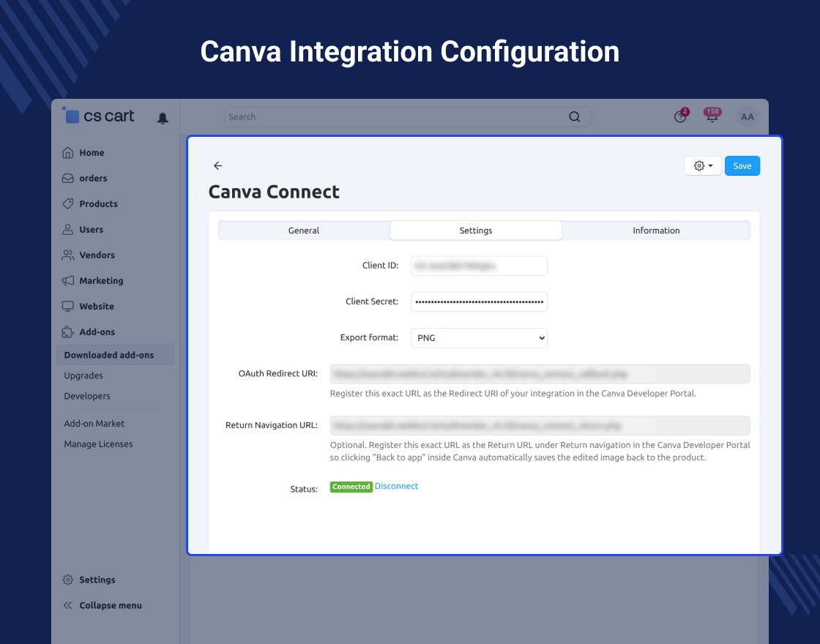
Task: Click the Users person icon
Action: tap(68, 230)
